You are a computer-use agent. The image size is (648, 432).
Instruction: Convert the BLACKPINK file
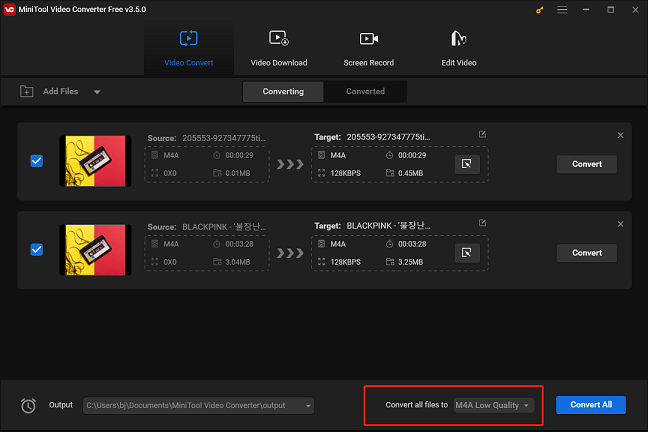[587, 253]
